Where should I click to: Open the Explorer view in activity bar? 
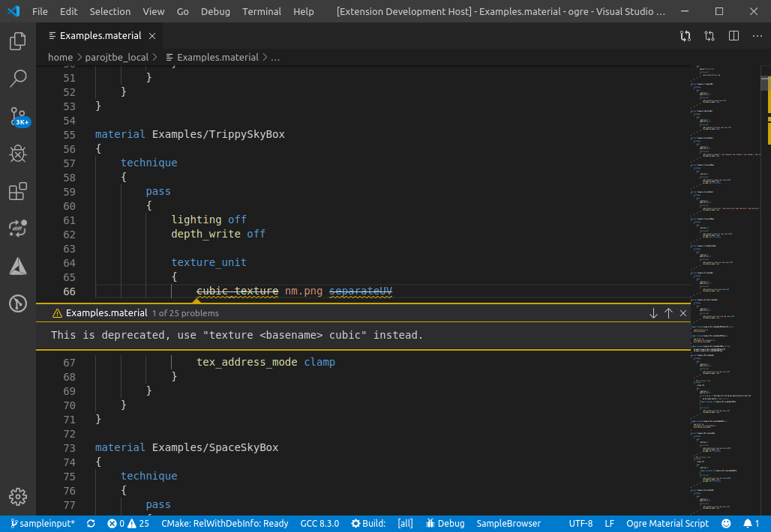coord(18,41)
